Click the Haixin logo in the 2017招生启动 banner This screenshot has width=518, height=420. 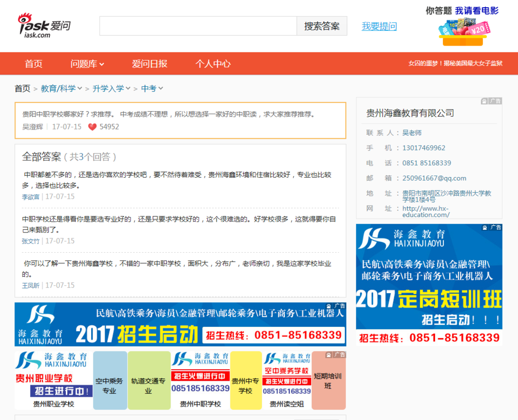40,314
